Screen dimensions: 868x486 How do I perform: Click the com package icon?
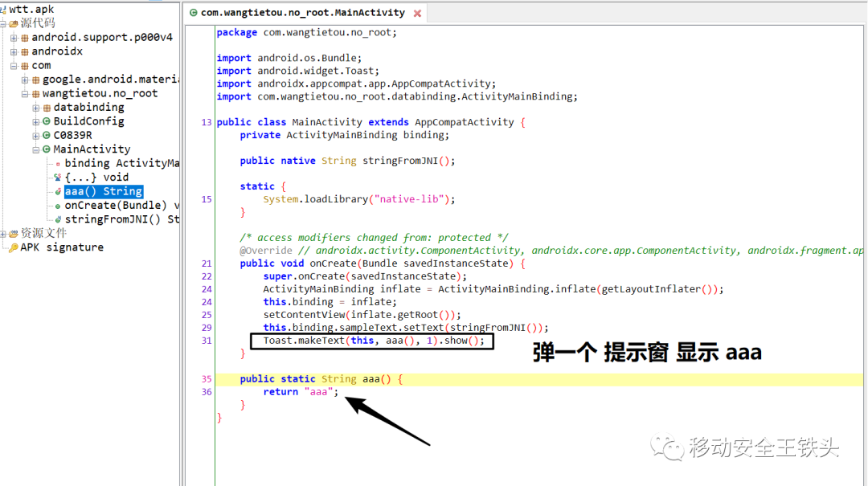tap(24, 65)
